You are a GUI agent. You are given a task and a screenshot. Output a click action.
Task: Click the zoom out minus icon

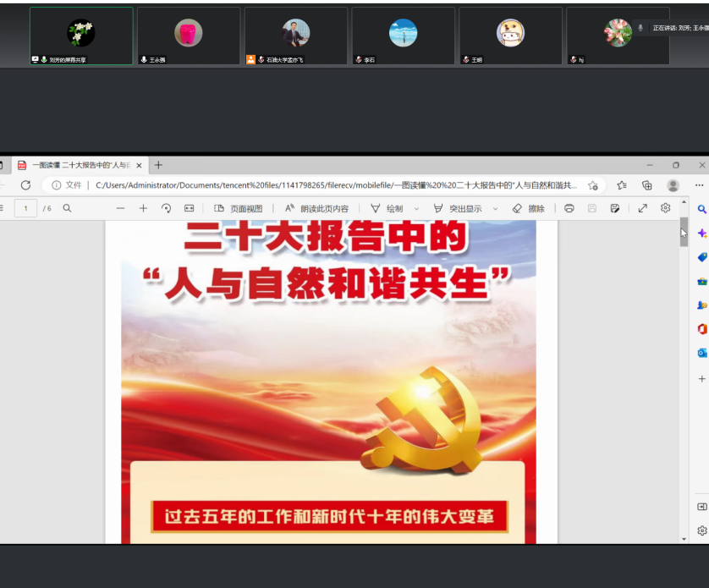point(121,208)
